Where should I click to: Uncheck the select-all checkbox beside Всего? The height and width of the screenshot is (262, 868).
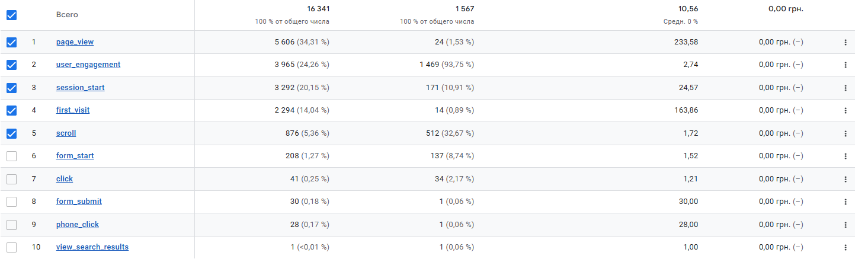pos(11,15)
